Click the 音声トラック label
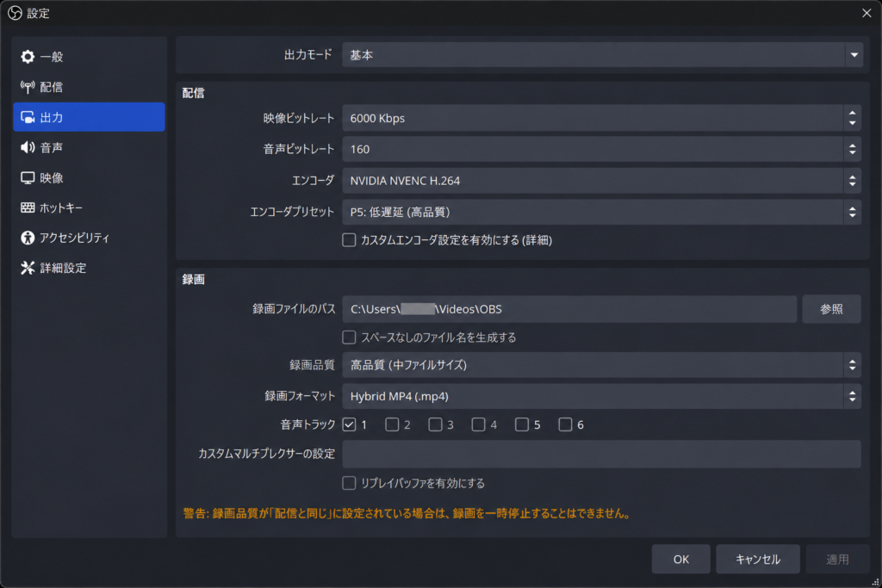 tap(307, 424)
